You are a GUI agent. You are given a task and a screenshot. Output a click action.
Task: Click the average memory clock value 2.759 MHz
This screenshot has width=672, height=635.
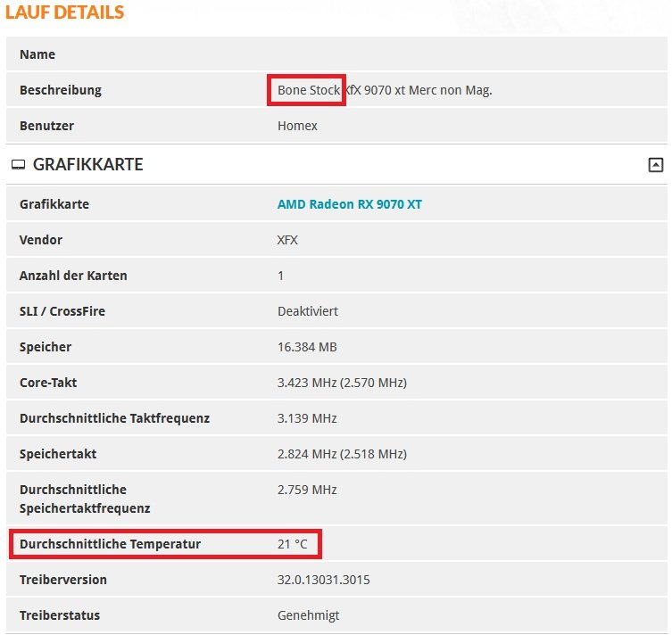point(307,490)
